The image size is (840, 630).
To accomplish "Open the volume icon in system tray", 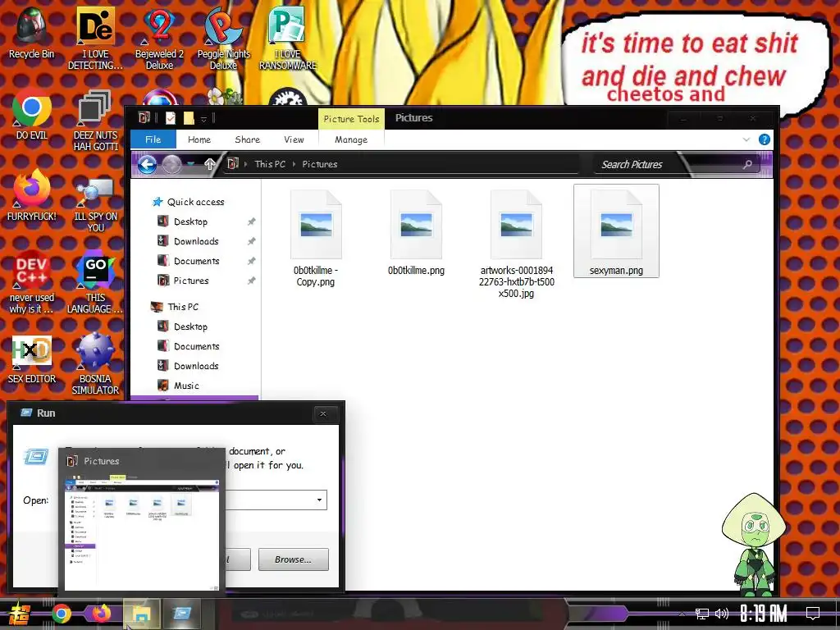I will [722, 614].
